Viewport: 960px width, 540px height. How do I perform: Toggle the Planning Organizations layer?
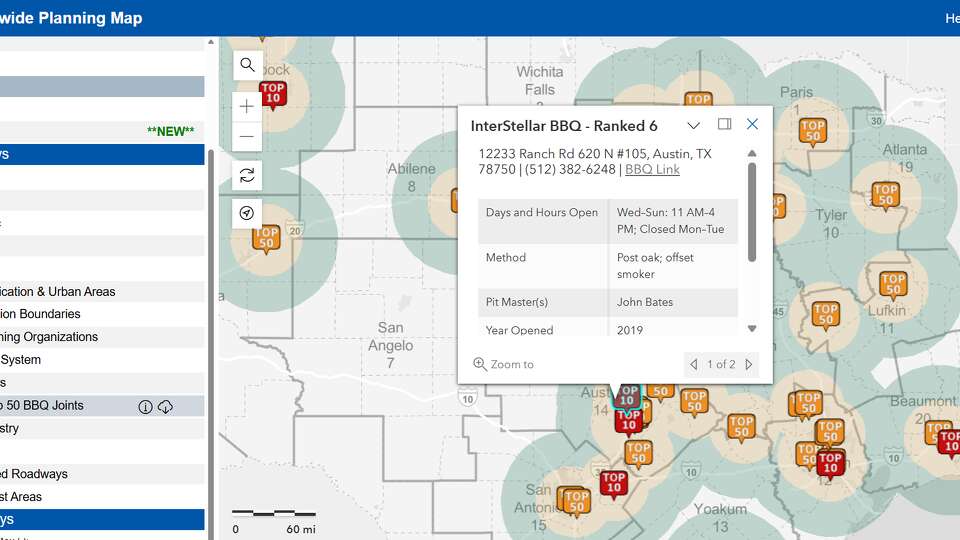click(x=50, y=337)
